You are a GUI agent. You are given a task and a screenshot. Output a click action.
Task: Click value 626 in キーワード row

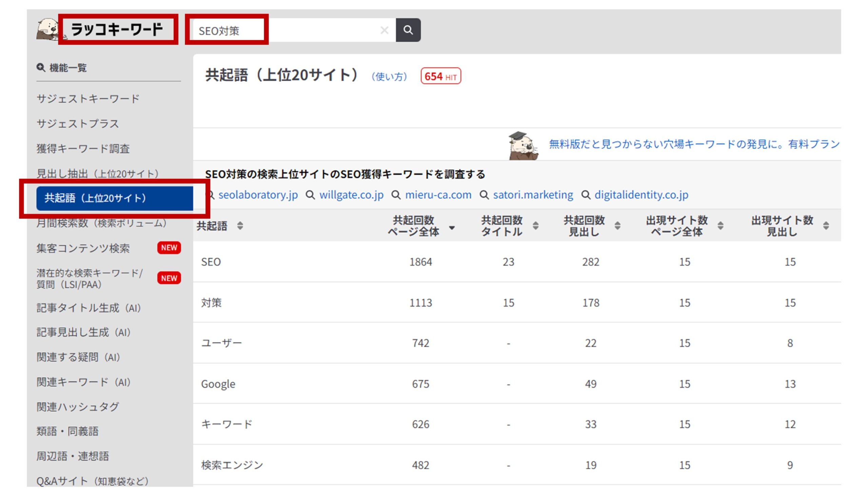point(421,424)
